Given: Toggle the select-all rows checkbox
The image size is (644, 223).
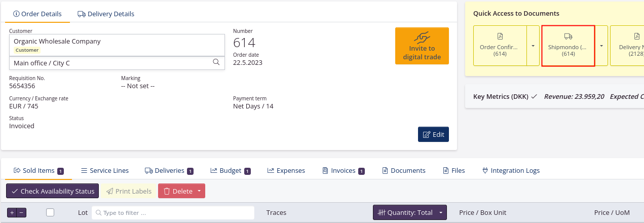Looking at the screenshot, I should coord(50,213).
